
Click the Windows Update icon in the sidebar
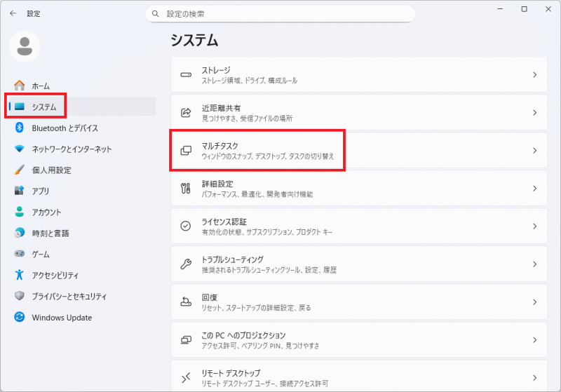pos(20,318)
